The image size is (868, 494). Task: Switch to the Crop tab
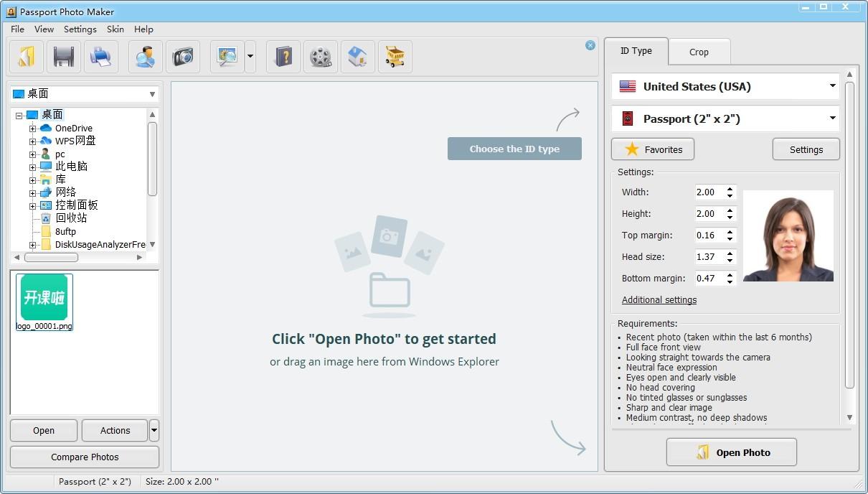coord(699,52)
